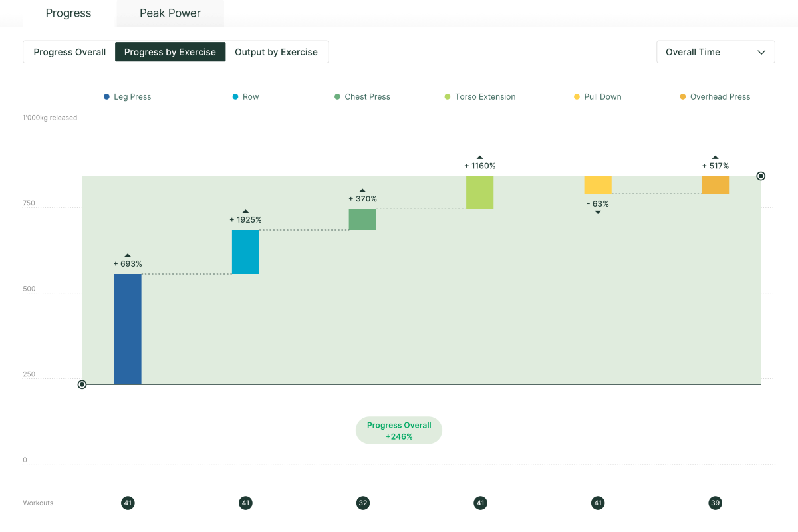Click the dark blue Leg Press bar
Viewport: 798px width, 532px height.
pos(128,329)
